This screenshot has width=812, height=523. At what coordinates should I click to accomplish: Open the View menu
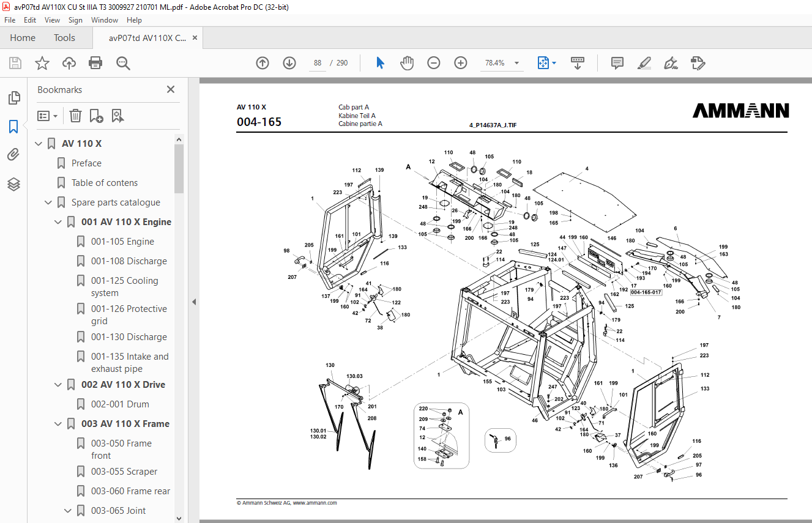(x=52, y=20)
